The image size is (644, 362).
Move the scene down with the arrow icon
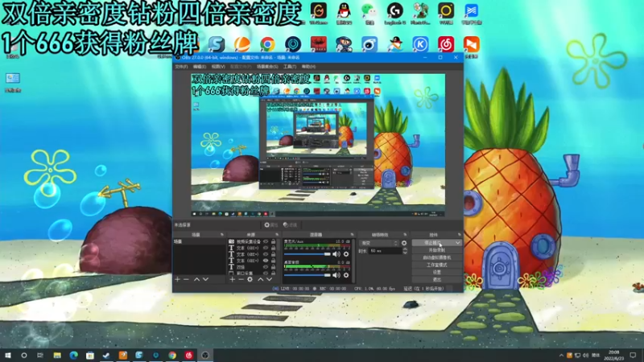[x=205, y=279]
